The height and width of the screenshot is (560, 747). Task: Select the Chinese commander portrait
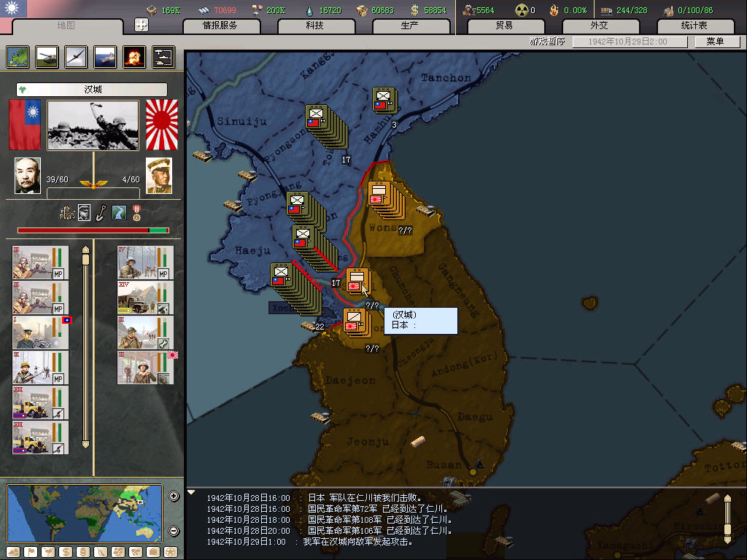28,176
